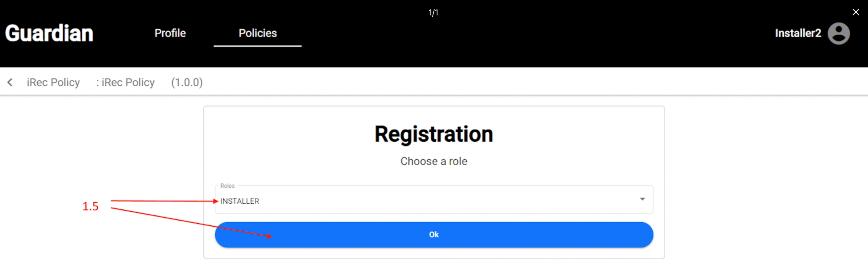The height and width of the screenshot is (267, 868).
Task: Click the small Roles field label
Action: coord(227,186)
